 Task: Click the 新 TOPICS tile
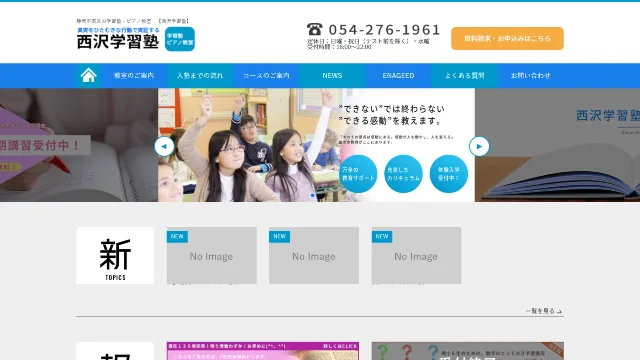coord(115,256)
